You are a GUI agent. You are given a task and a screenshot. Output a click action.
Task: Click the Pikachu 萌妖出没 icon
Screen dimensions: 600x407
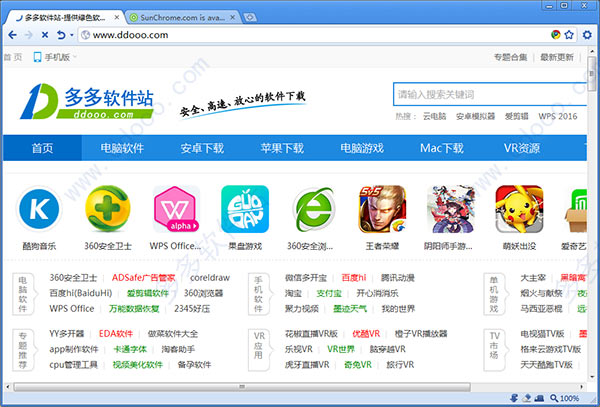click(519, 209)
